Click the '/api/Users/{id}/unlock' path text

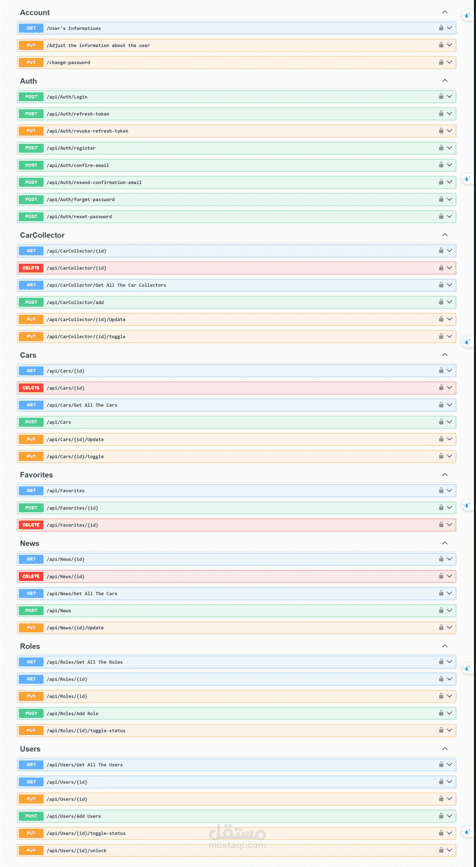(x=75, y=851)
